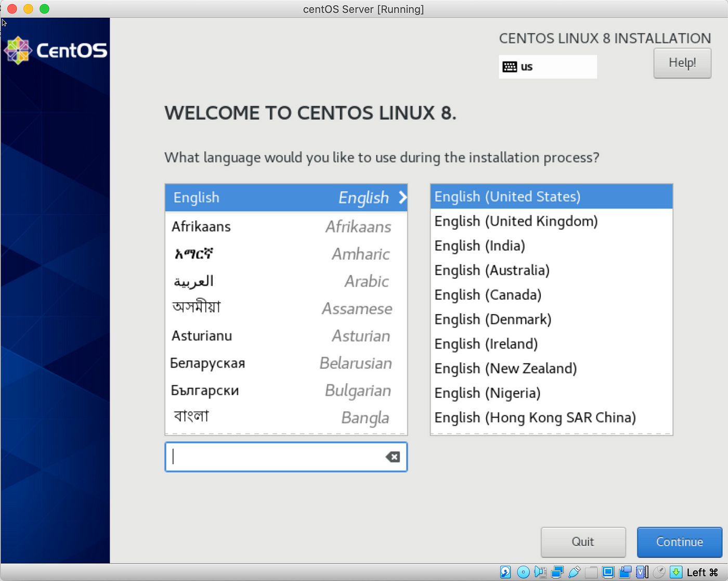Click the green arrow keyboard capture icon
This screenshot has width=728, height=581.
pos(676,572)
